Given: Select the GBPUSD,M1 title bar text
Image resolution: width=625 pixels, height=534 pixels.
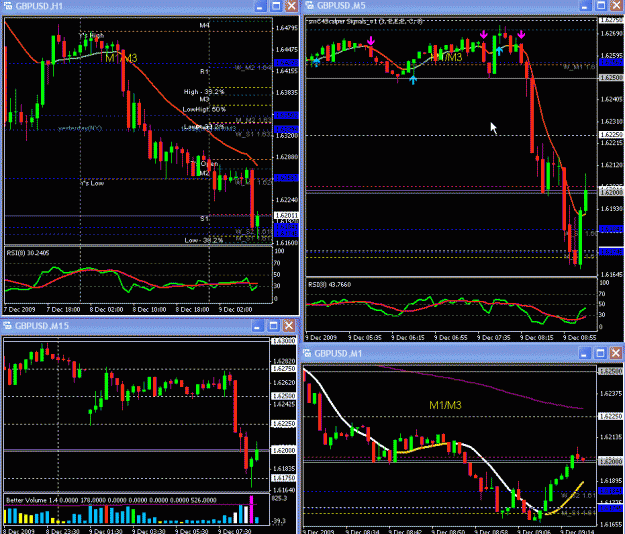Looking at the screenshot, I should (x=338, y=353).
